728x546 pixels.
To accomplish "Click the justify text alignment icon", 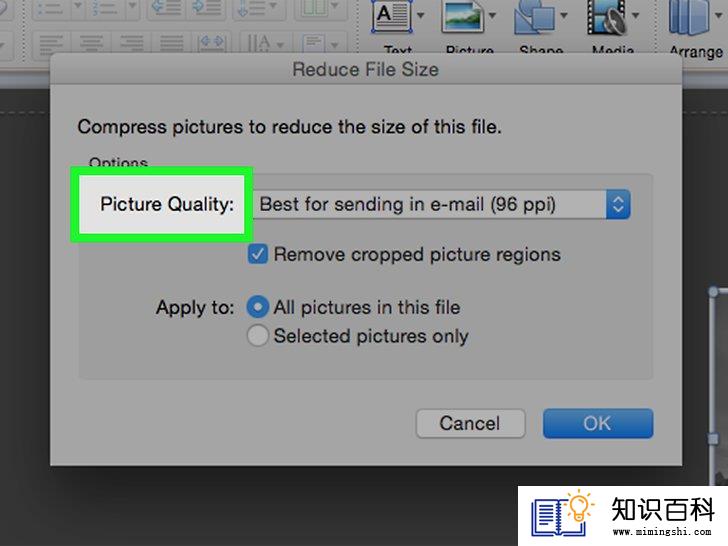I will coord(172,44).
